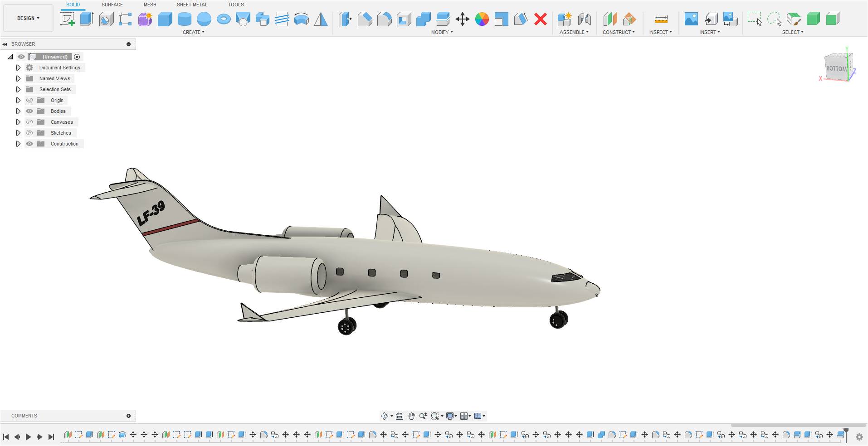Viewport: 868px width, 446px height.
Task: Expand the COMMENTS panel
Action: pyautogui.click(x=128, y=416)
